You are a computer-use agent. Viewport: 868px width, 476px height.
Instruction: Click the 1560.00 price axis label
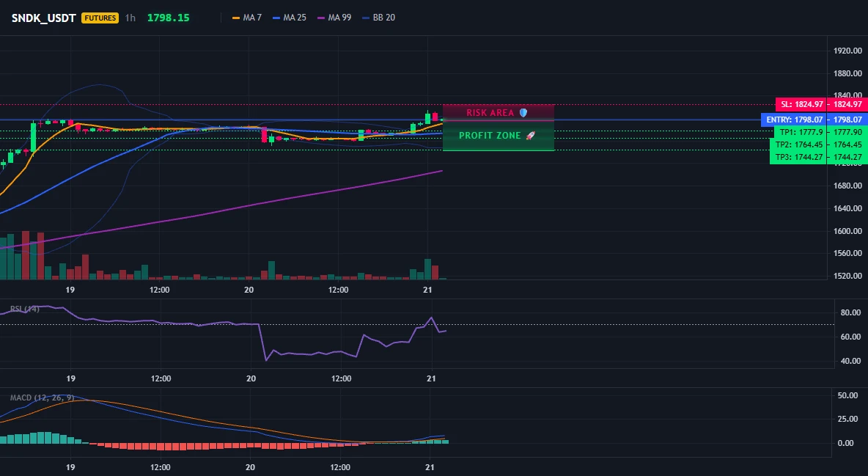pos(847,253)
